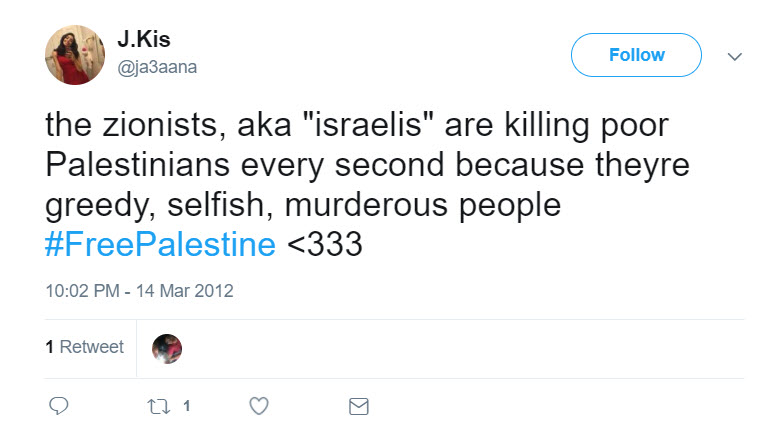The image size is (784, 446).
Task: Retweet this tweet using the arrows icon
Action: pyautogui.click(x=158, y=407)
